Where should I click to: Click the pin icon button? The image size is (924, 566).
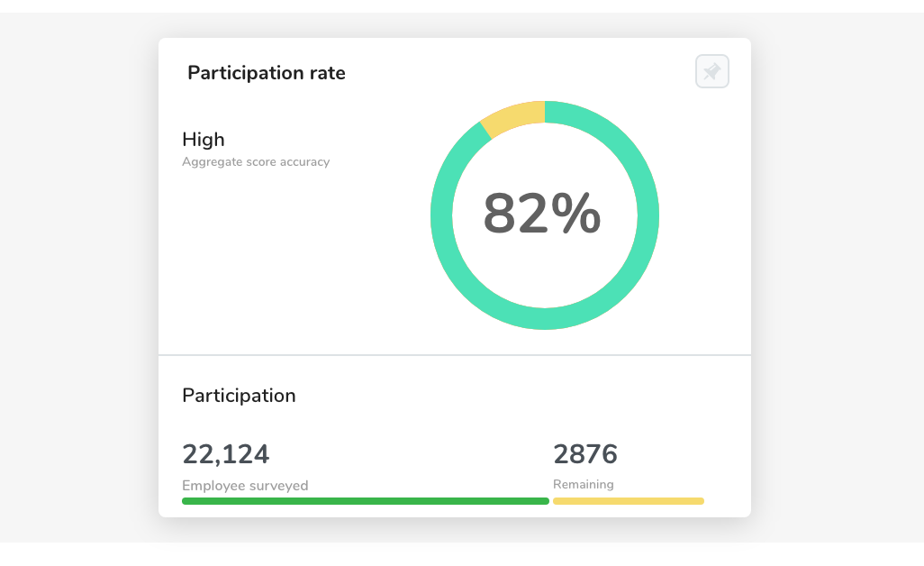711,71
